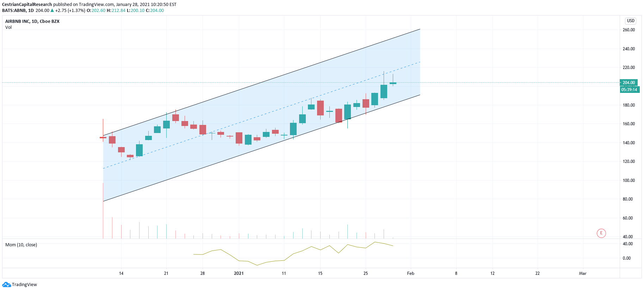Click the 25 date axis label

pos(366,273)
